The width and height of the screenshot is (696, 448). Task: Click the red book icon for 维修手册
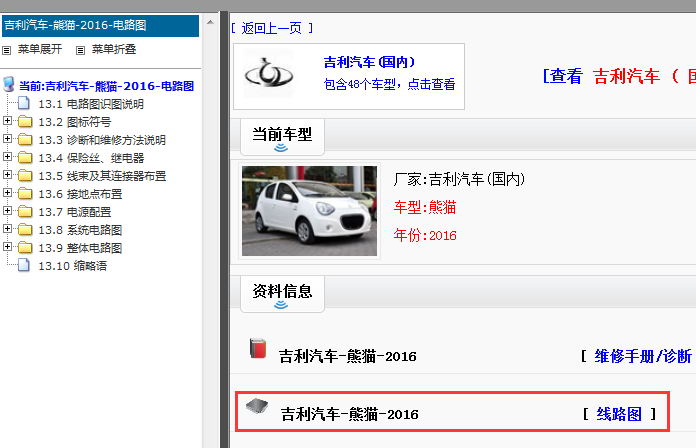(258, 349)
